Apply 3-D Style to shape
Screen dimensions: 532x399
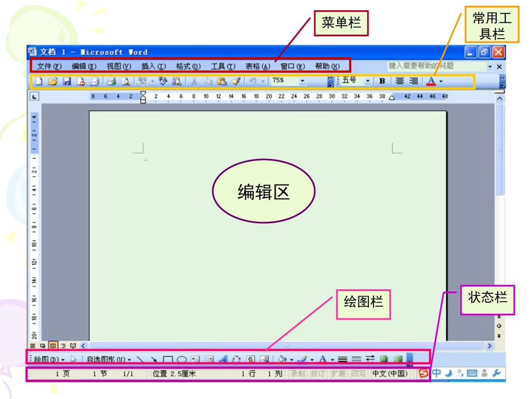398,359
